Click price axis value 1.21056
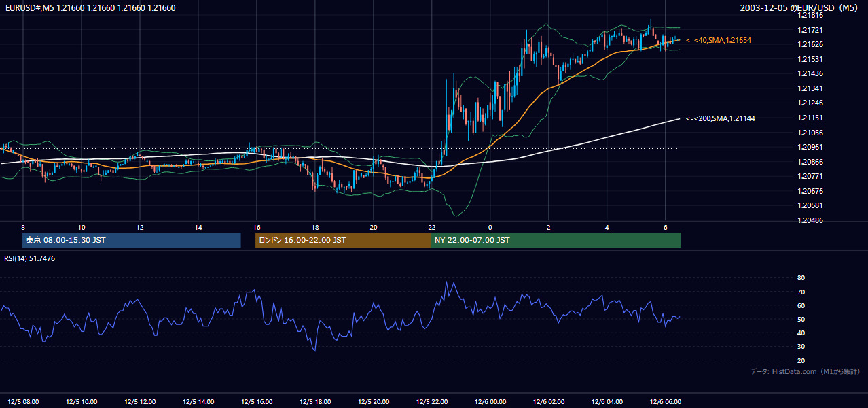 pyautogui.click(x=810, y=133)
